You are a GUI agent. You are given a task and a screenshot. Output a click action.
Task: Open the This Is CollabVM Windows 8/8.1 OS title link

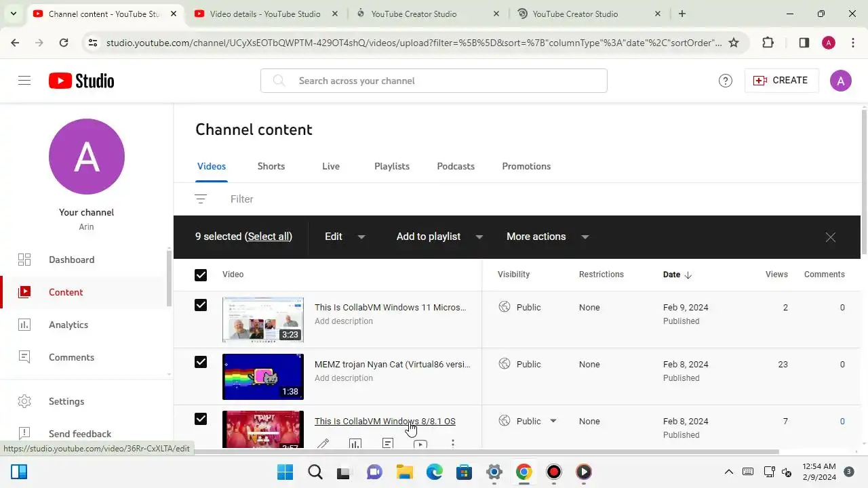point(385,421)
